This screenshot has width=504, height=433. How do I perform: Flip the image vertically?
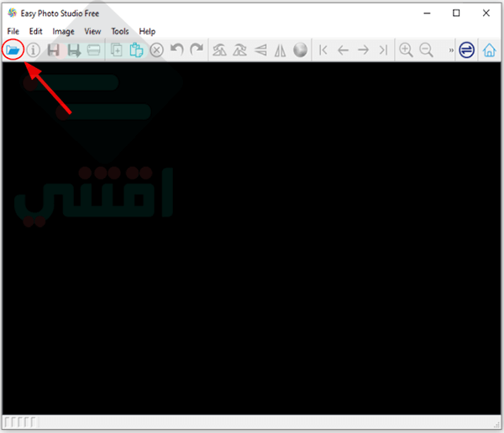click(x=260, y=50)
